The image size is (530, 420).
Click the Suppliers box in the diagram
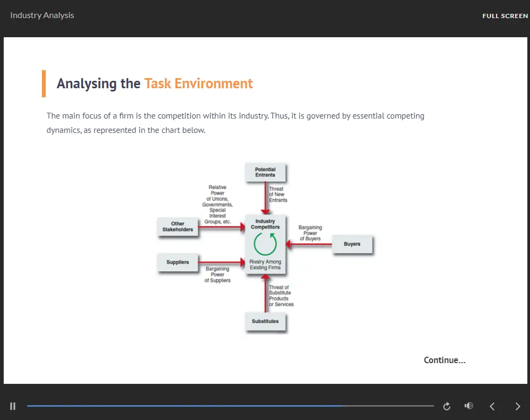[178, 262]
